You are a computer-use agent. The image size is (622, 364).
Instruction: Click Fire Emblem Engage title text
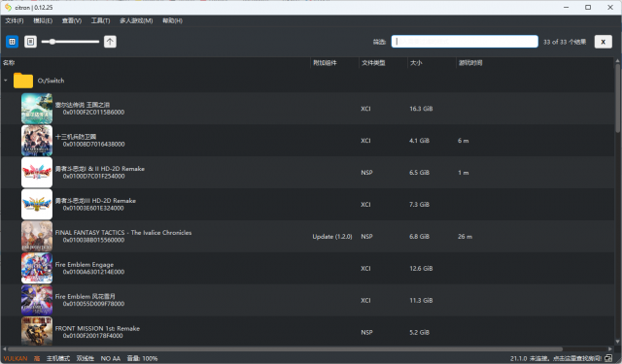(85, 265)
